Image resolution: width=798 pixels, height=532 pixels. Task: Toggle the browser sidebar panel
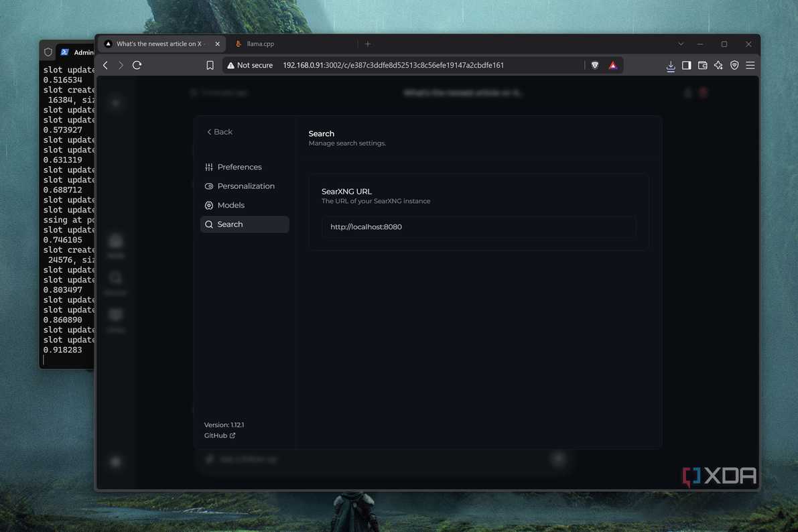point(687,65)
